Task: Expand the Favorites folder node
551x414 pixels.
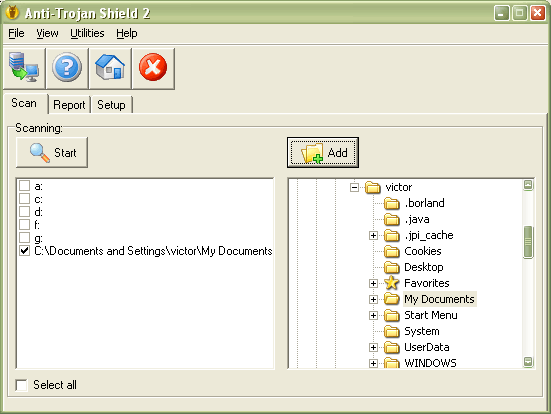Action: pyautogui.click(x=373, y=283)
